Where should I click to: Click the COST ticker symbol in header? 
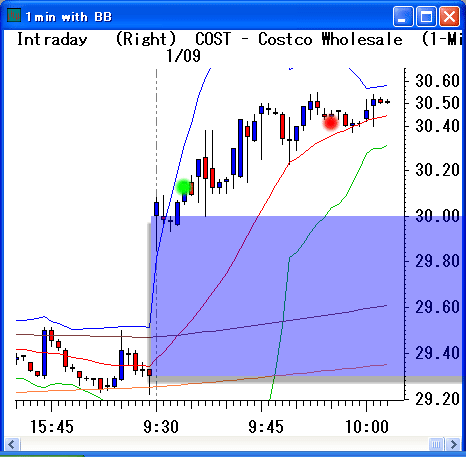213,39
